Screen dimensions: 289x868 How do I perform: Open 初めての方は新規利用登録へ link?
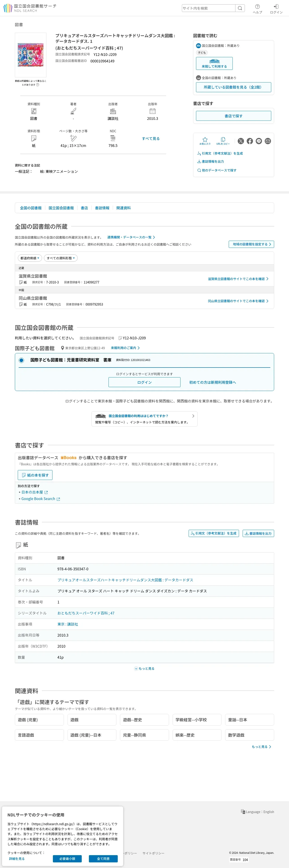(x=213, y=382)
